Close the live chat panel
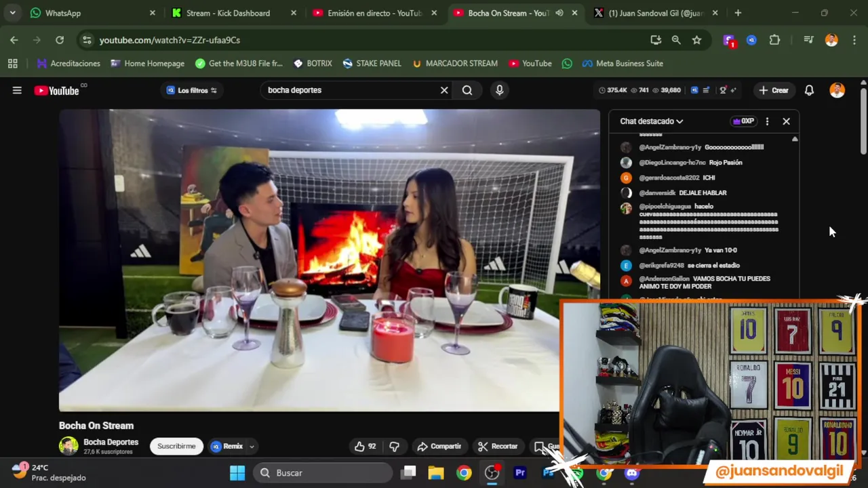Screen dimensions: 868x488 [786, 121]
